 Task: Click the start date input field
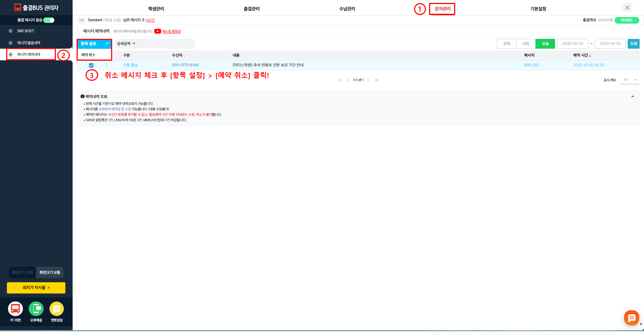(572, 44)
